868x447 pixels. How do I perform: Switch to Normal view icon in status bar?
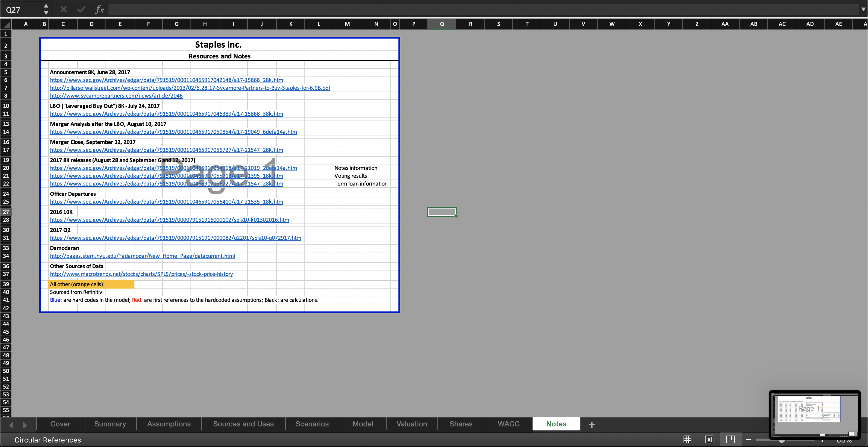coord(687,439)
